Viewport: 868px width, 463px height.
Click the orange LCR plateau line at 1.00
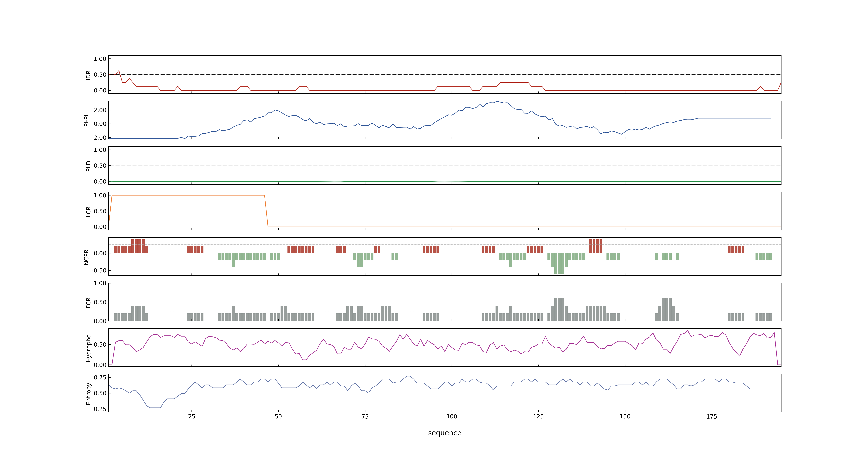[188, 195]
